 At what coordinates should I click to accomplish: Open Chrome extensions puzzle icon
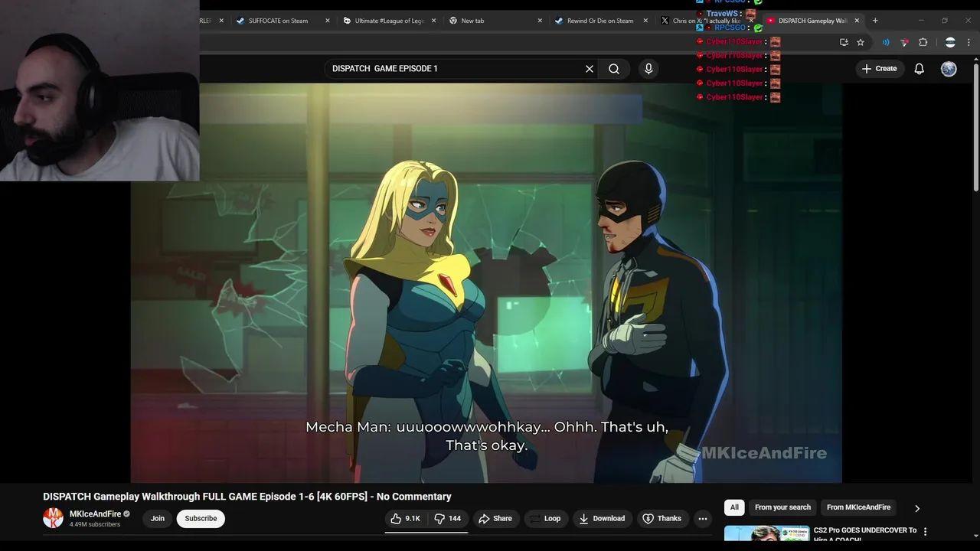[923, 43]
